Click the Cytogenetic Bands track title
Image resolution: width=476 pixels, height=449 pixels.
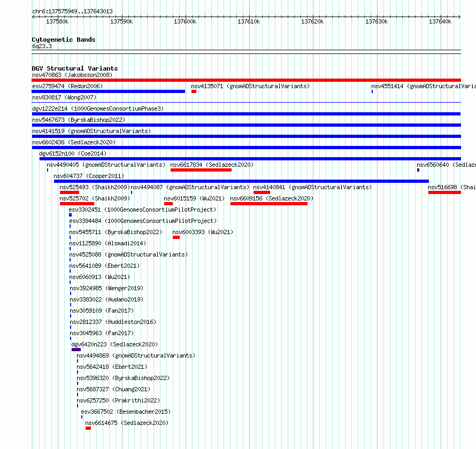coord(64,40)
